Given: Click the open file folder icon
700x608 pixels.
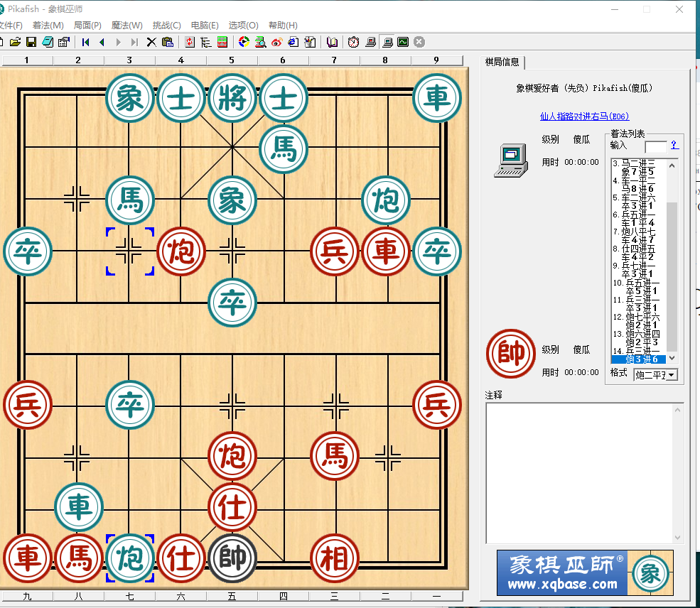Looking at the screenshot, I should tap(15, 42).
